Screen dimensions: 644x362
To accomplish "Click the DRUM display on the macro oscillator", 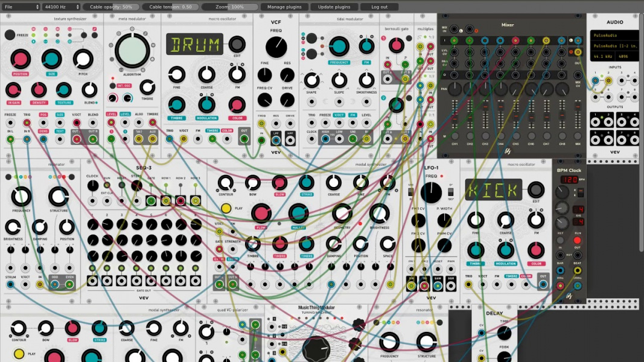I will pos(194,44).
